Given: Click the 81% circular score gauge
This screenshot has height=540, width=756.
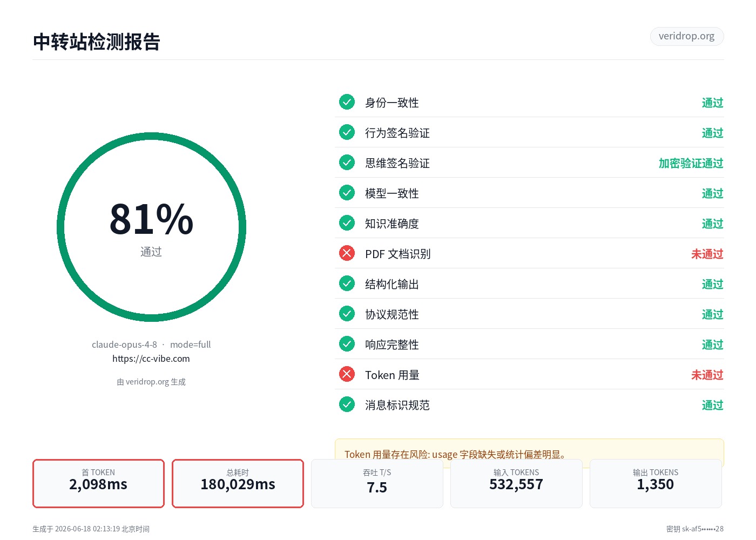Looking at the screenshot, I should (x=151, y=227).
